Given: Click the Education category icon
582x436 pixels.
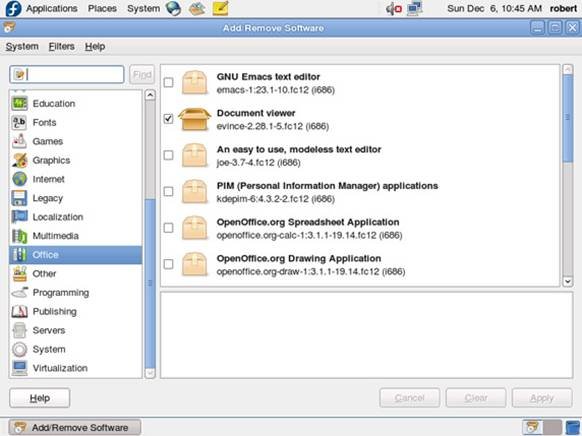Looking at the screenshot, I should tap(19, 104).
